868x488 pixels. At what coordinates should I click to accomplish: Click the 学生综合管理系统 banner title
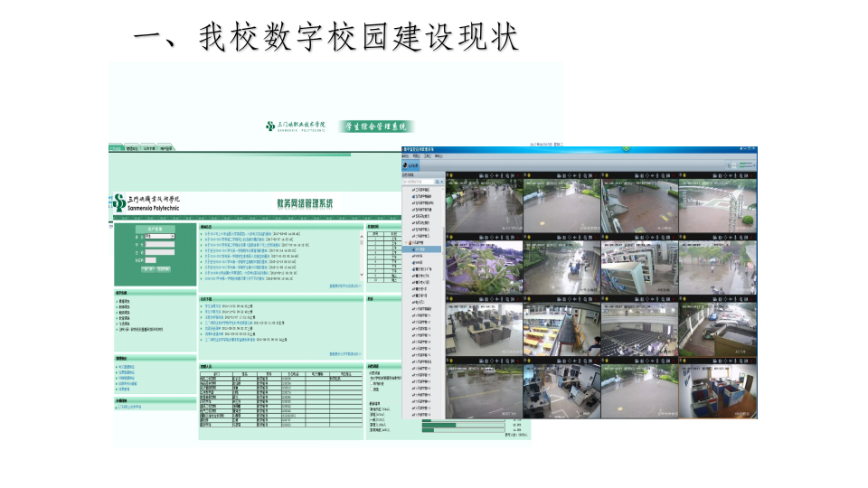click(376, 127)
